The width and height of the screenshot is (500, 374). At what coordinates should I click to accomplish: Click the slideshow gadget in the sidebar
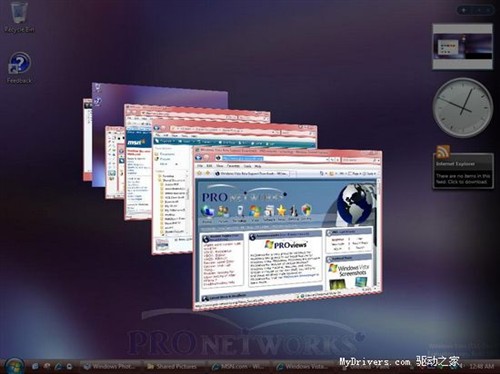click(x=462, y=47)
